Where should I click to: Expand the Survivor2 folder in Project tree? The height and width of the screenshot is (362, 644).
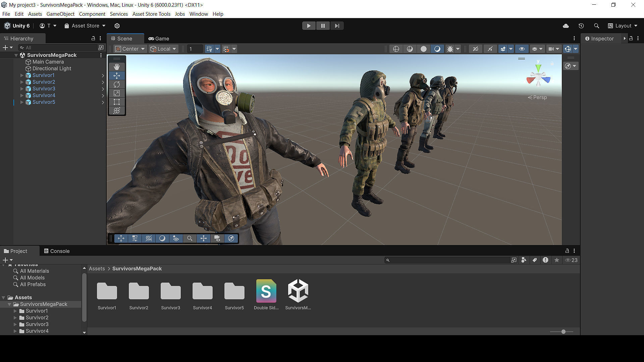point(15,318)
